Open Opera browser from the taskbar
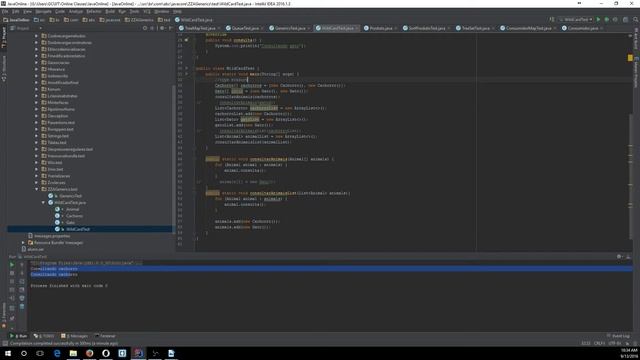This screenshot has width=640, height=360. pos(106,353)
